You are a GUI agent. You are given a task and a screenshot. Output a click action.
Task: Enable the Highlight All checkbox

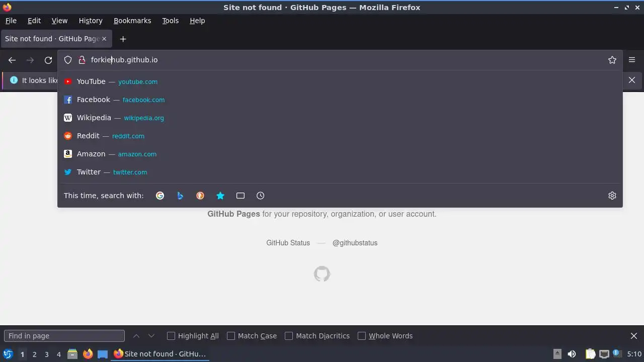click(x=171, y=336)
